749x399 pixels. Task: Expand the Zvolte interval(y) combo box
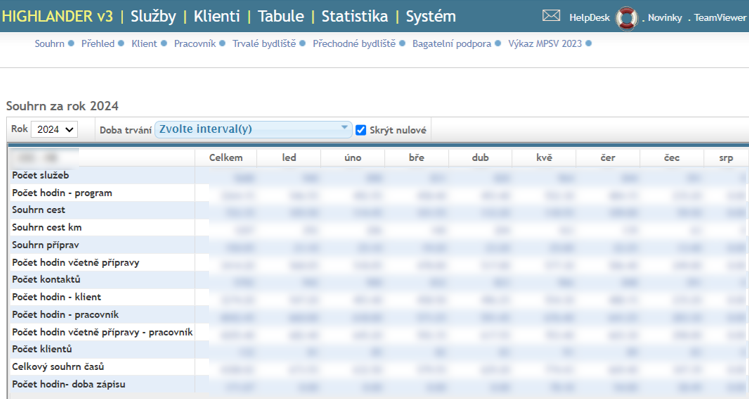[x=253, y=129]
